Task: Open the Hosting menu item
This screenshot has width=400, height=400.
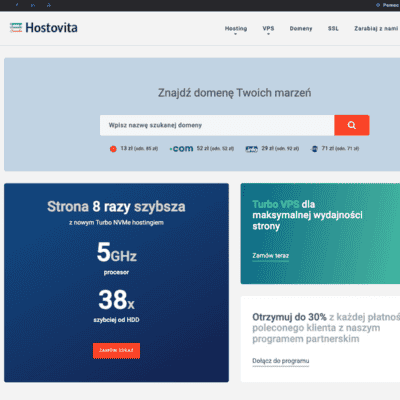Action: click(236, 28)
